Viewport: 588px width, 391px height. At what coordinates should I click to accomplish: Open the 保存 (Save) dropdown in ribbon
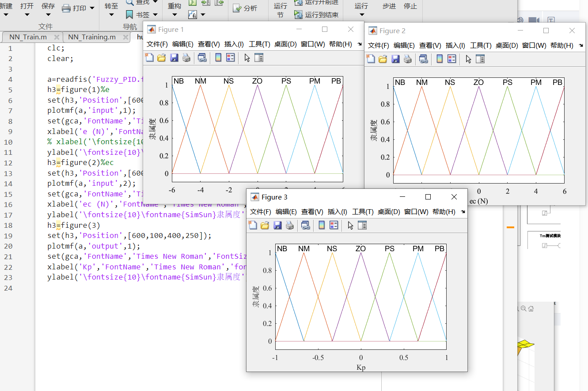pos(48,15)
